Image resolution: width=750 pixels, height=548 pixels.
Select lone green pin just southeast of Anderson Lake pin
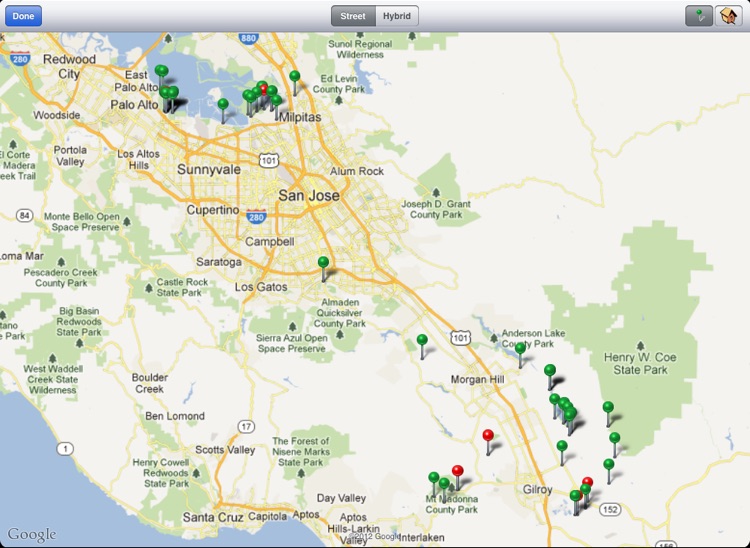pyautogui.click(x=550, y=370)
